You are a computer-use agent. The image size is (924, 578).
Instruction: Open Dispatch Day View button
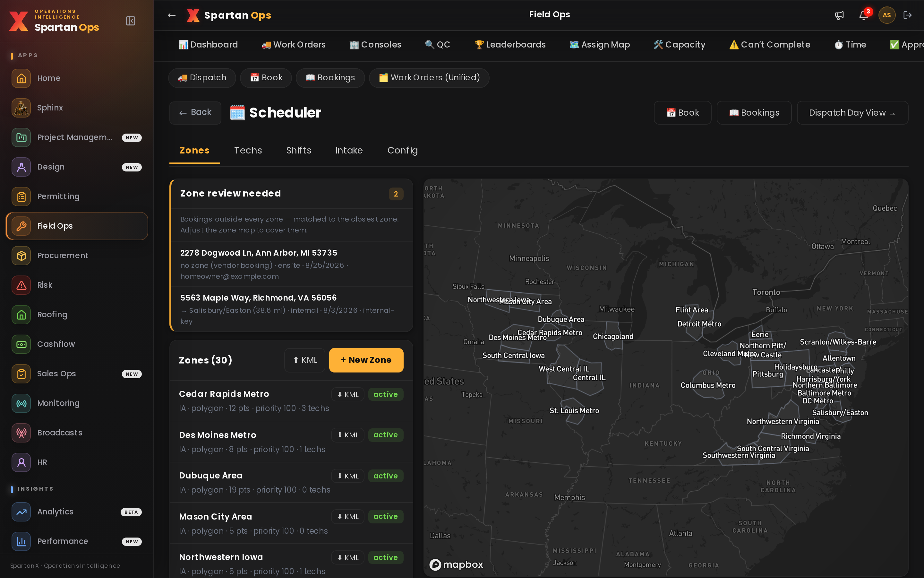[x=852, y=113]
